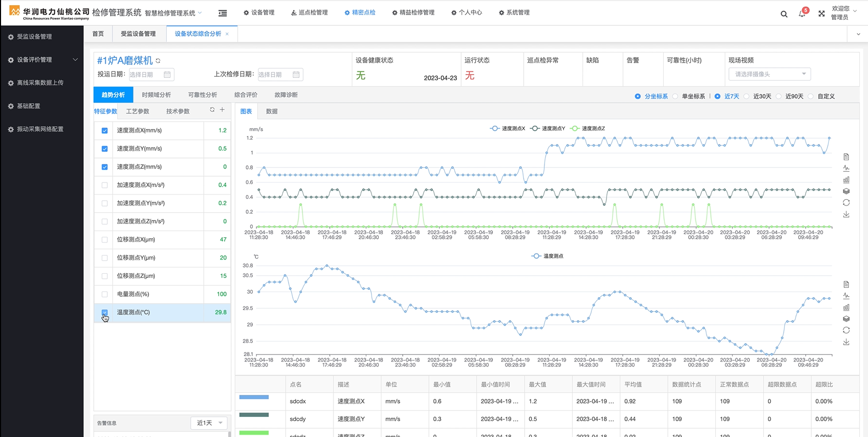
Task: Select 近30天 radio option
Action: point(747,96)
